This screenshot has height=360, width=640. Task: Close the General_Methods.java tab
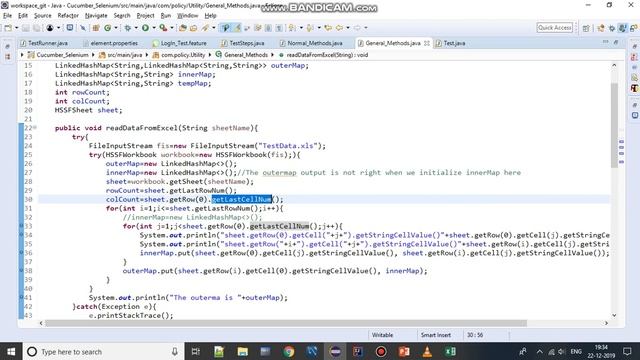click(427, 43)
